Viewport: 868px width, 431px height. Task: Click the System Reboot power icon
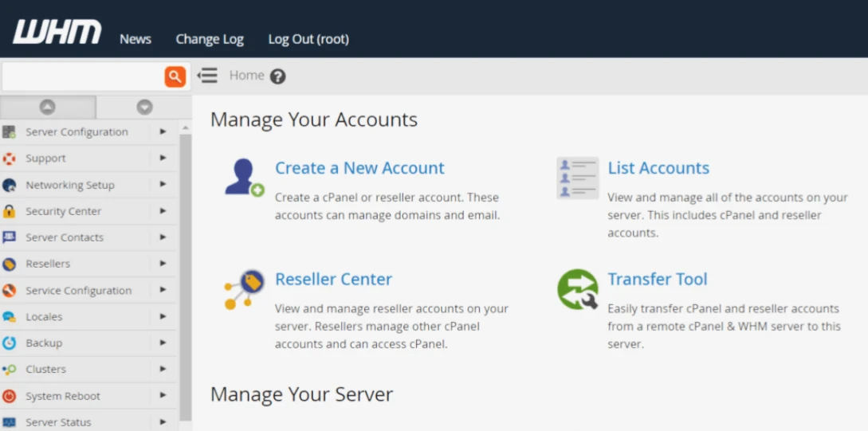pos(9,396)
